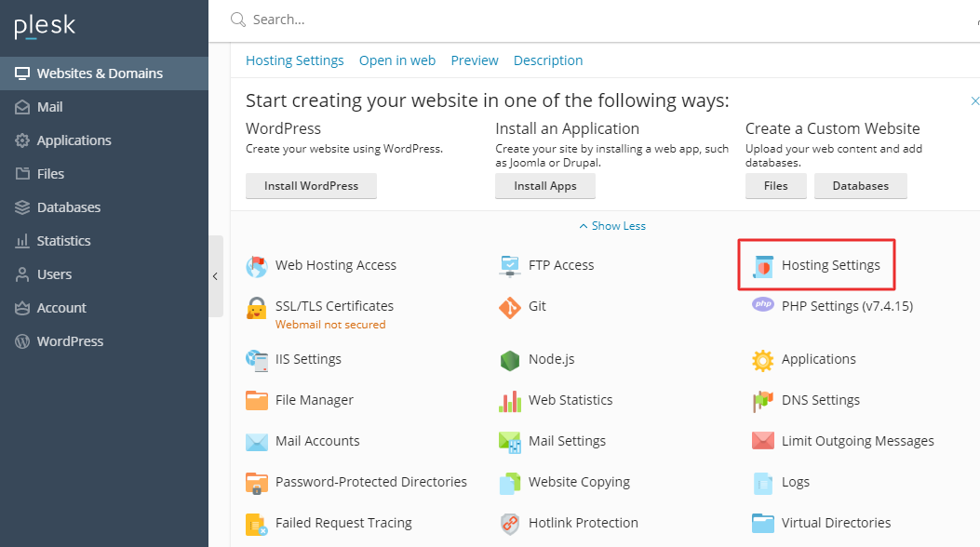Open Statistics in sidebar
Screen dimensions: 980x547
coord(103,241)
